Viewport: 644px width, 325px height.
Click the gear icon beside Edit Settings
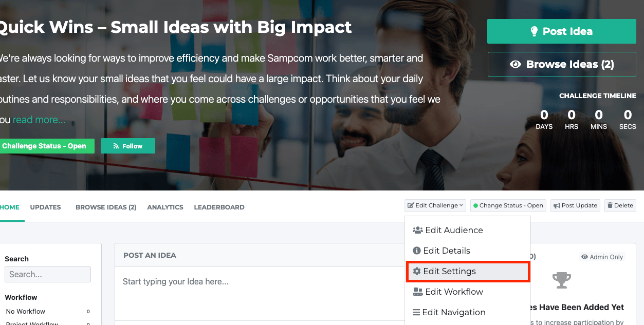[x=417, y=271]
